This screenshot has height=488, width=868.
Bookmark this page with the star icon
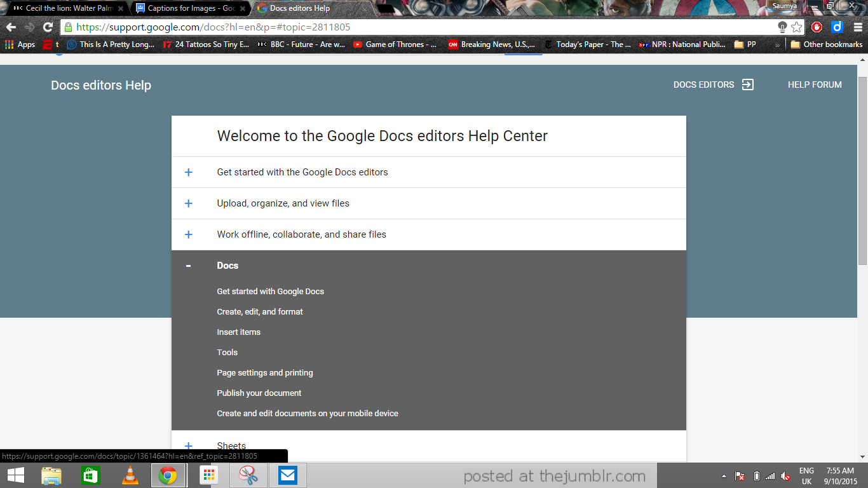point(797,27)
